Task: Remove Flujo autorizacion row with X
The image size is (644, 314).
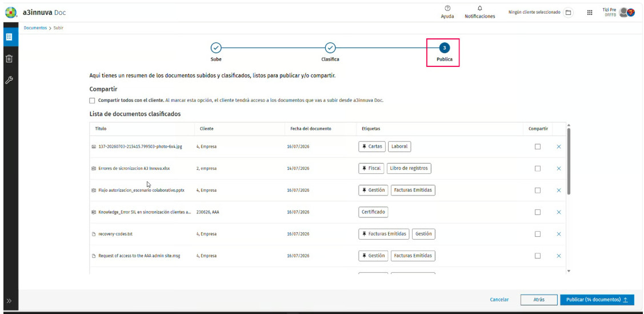Action: [x=559, y=190]
